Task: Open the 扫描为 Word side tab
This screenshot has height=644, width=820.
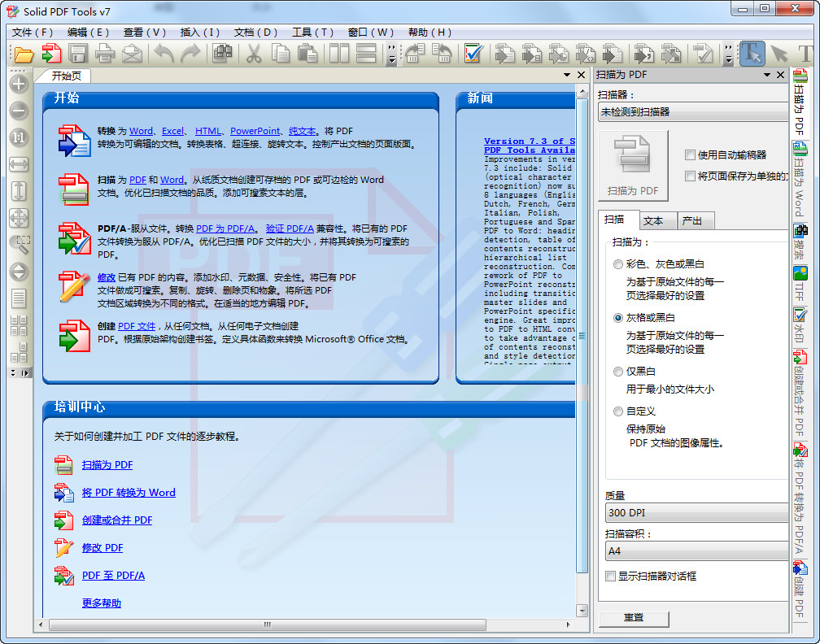Action: tap(799, 181)
